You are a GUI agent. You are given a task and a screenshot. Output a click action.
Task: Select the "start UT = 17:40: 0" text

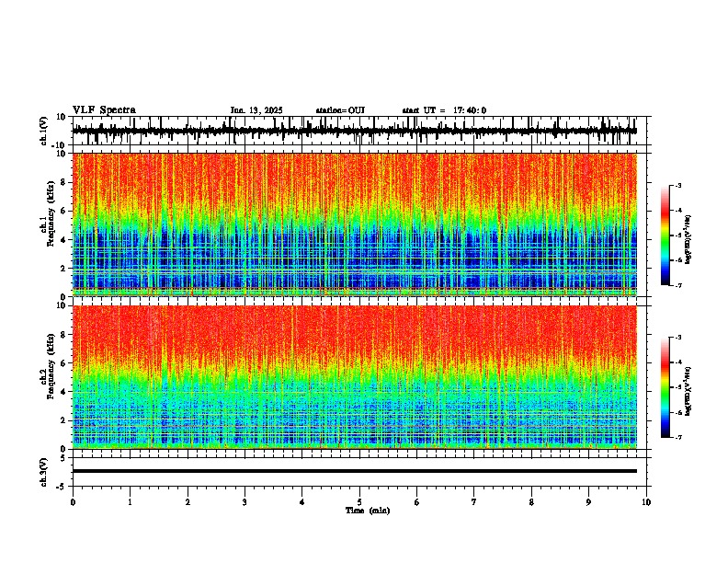[x=444, y=110]
